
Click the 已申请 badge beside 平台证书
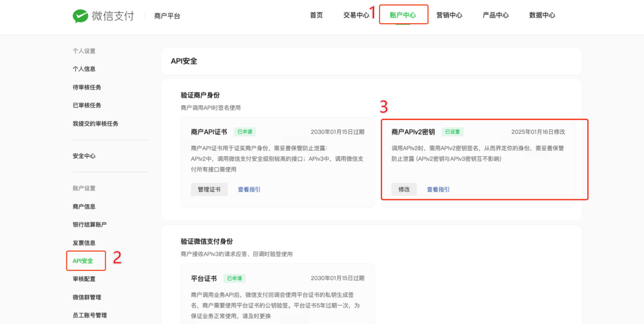(x=235, y=278)
